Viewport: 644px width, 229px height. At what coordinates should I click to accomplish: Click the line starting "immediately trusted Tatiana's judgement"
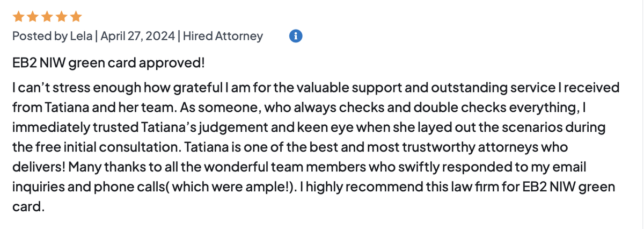pyautogui.click(x=302, y=127)
